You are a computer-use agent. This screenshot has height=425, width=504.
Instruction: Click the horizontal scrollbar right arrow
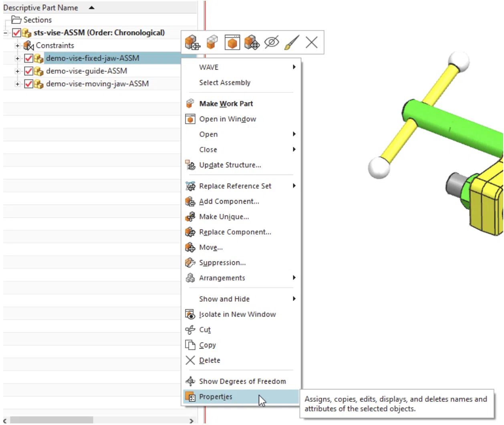pos(191,420)
